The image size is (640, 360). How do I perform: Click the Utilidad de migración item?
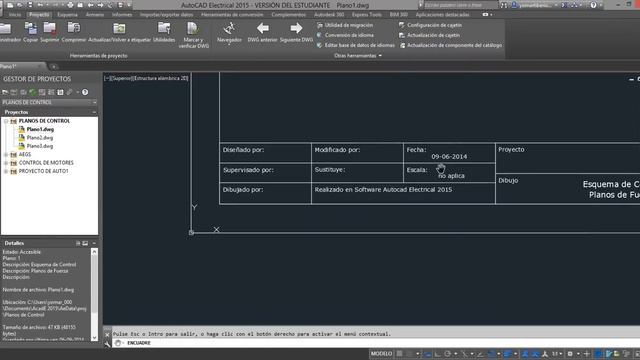pyautogui.click(x=345, y=25)
